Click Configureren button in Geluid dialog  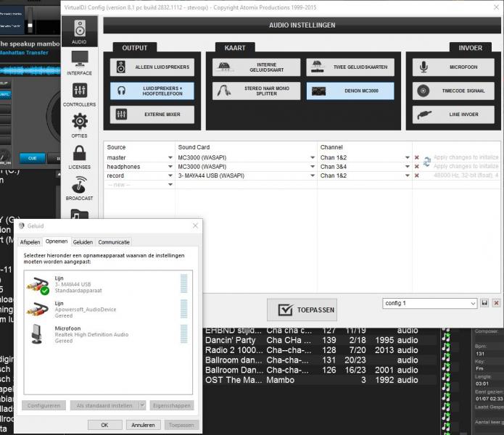[x=44, y=406]
